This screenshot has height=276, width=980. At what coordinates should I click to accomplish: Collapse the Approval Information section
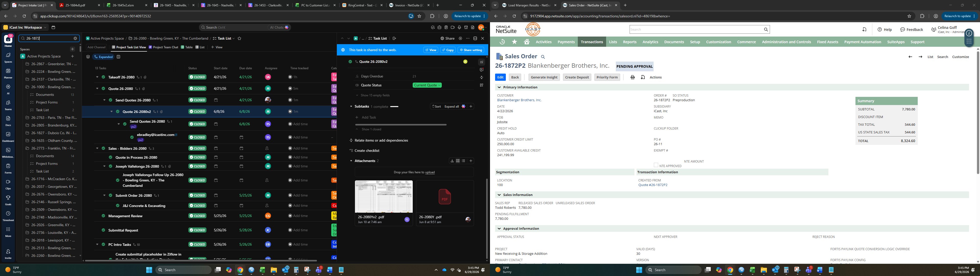[x=499, y=229]
